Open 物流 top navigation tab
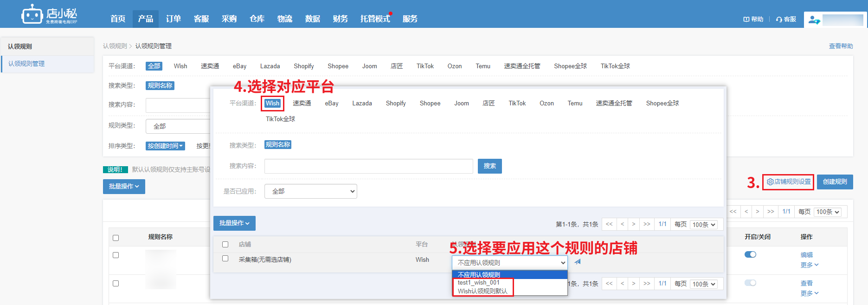Viewport: 868px width, 305px height. [284, 19]
